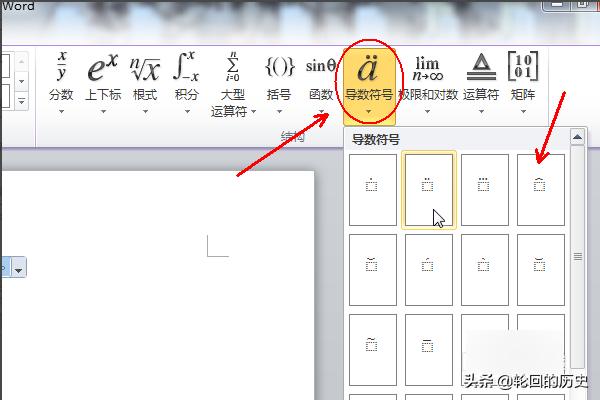
Task: Open the 矩阵 matrix gallery
Action: [523, 83]
